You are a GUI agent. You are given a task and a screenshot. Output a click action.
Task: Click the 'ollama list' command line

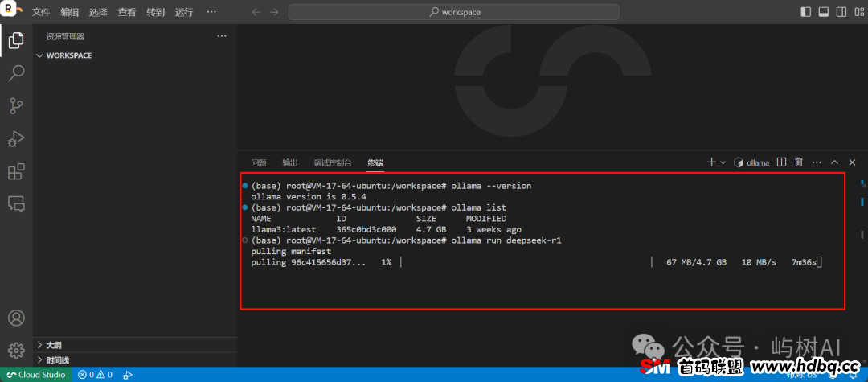[x=379, y=207]
